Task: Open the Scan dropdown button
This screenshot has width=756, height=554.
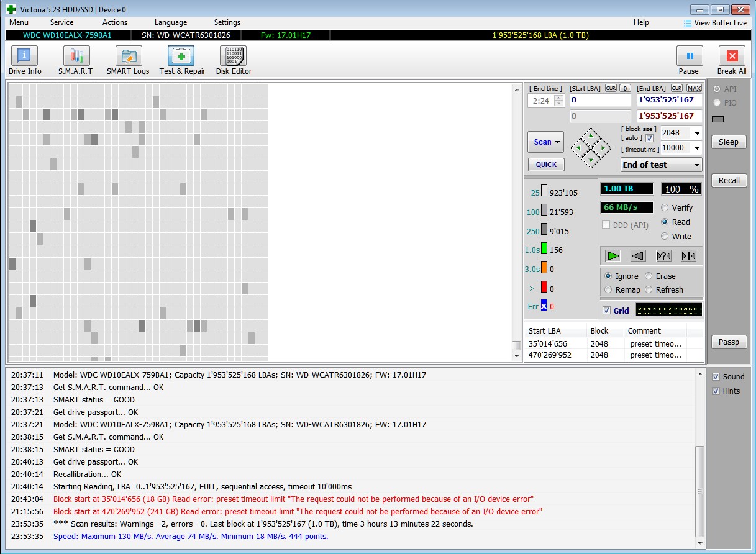Action: 545,142
